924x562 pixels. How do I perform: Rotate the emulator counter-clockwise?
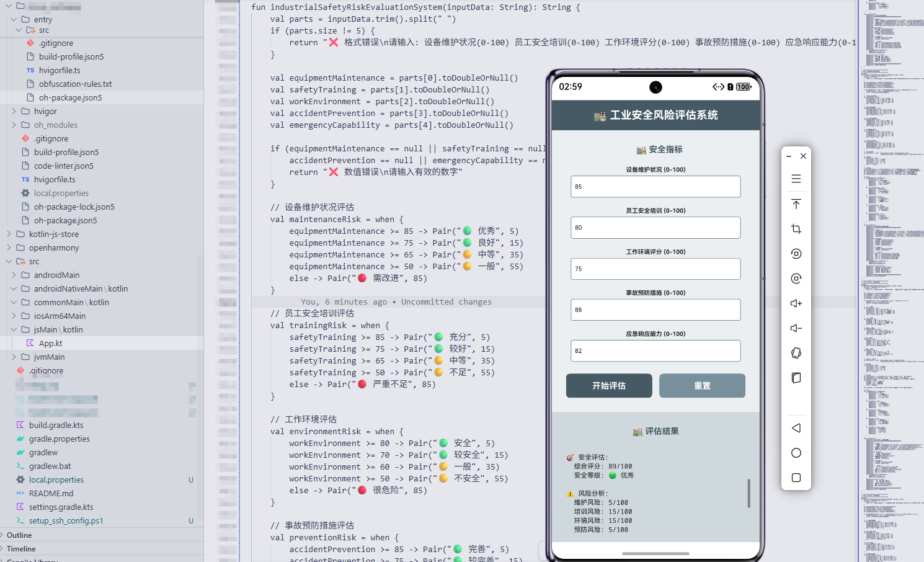(796, 253)
